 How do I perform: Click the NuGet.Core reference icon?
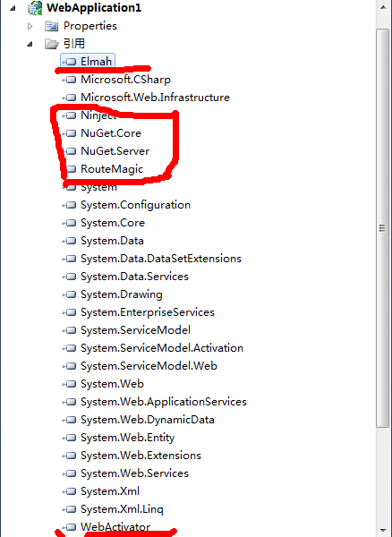tap(70, 133)
